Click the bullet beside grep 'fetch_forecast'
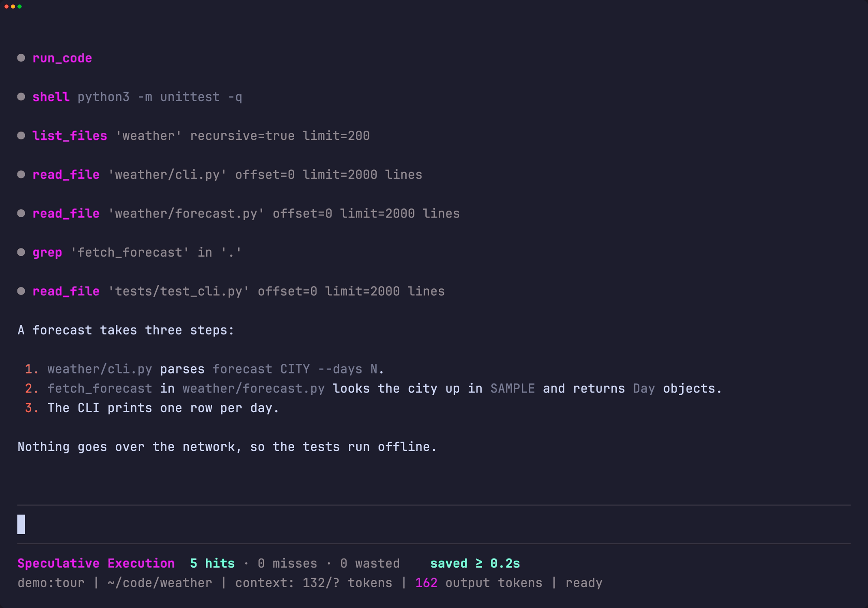Viewport: 868px width, 608px height. (21, 252)
